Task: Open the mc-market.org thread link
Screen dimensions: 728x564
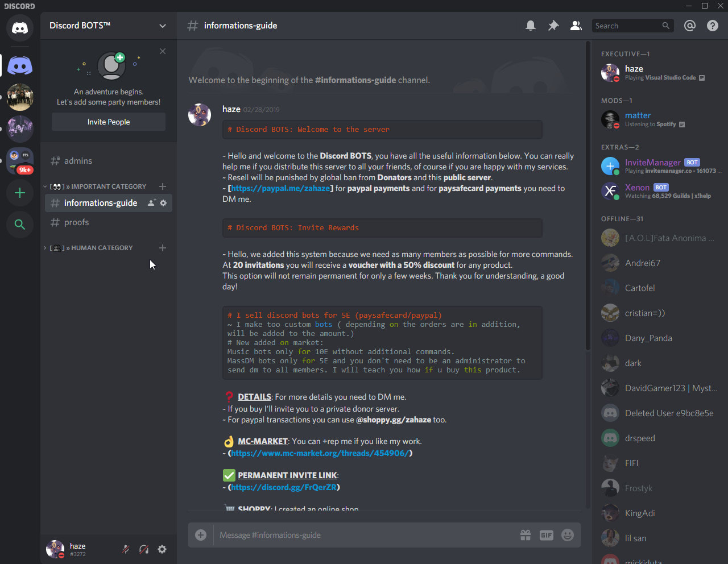Action: coord(320,453)
